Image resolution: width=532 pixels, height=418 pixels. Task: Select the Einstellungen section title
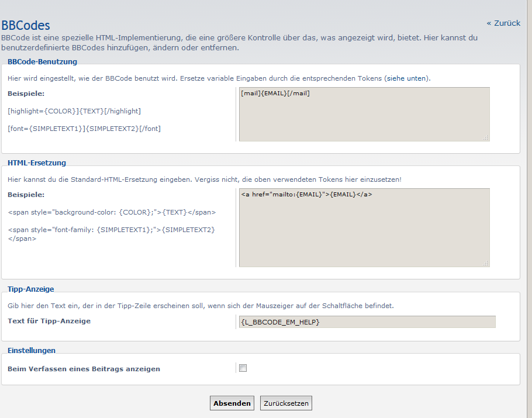[x=32, y=350]
